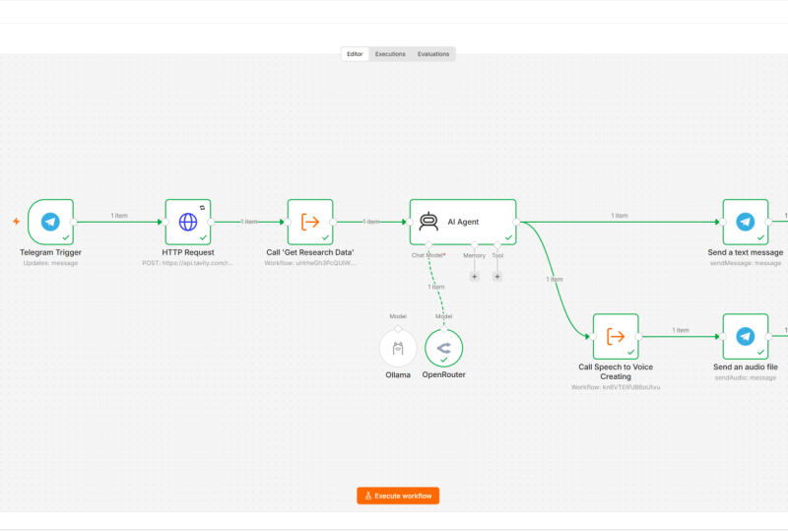Open the Send an audio file node

[746, 336]
